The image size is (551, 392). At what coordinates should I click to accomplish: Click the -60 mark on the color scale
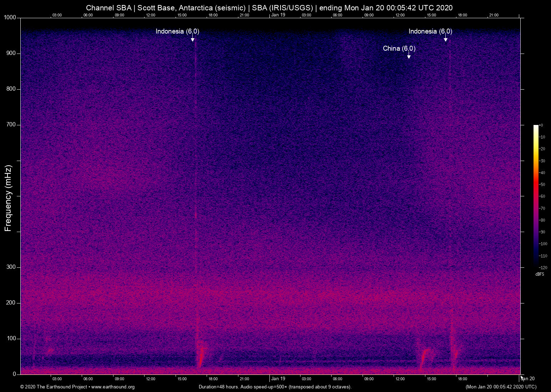coord(542,196)
